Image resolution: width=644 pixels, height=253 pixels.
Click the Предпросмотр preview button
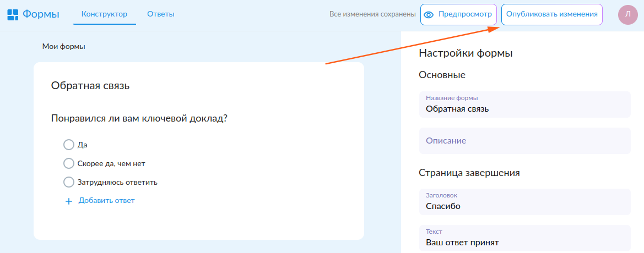click(x=458, y=15)
